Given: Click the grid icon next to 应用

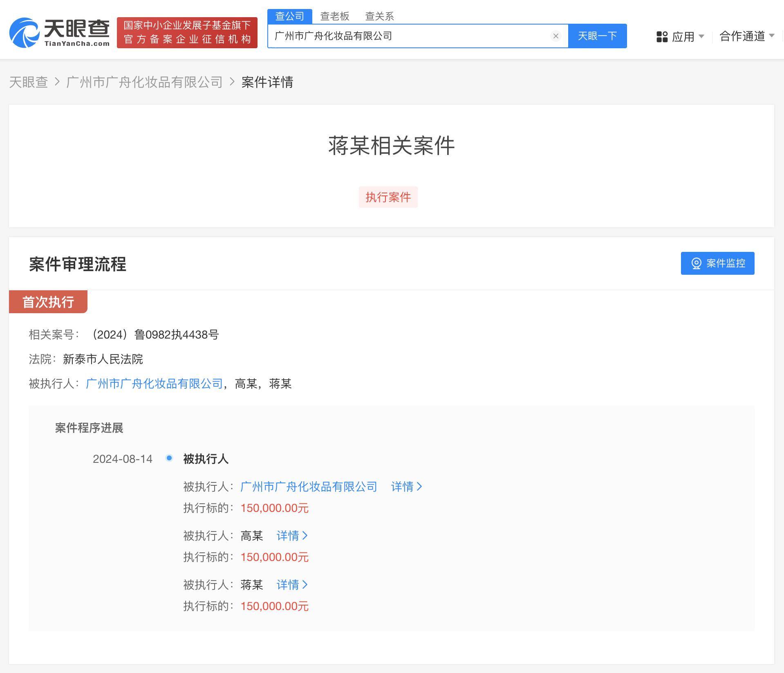Looking at the screenshot, I should (662, 36).
